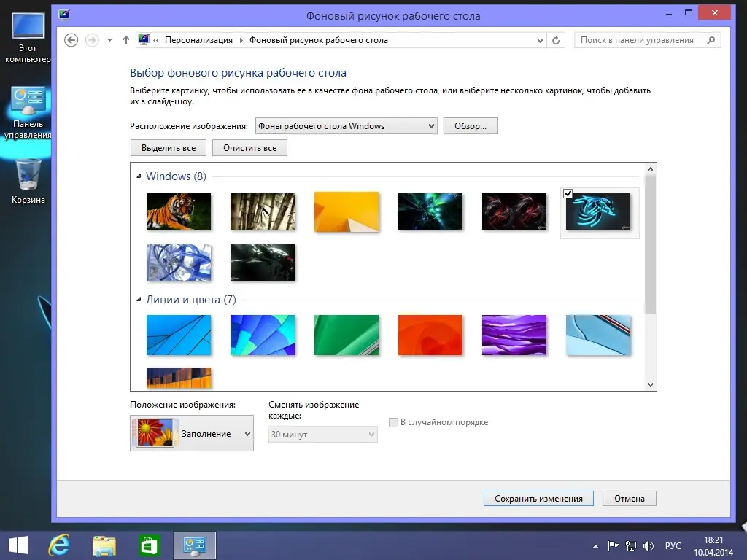Click Сохранить изменения to save changes
Image resolution: width=747 pixels, height=560 pixels.
[538, 498]
